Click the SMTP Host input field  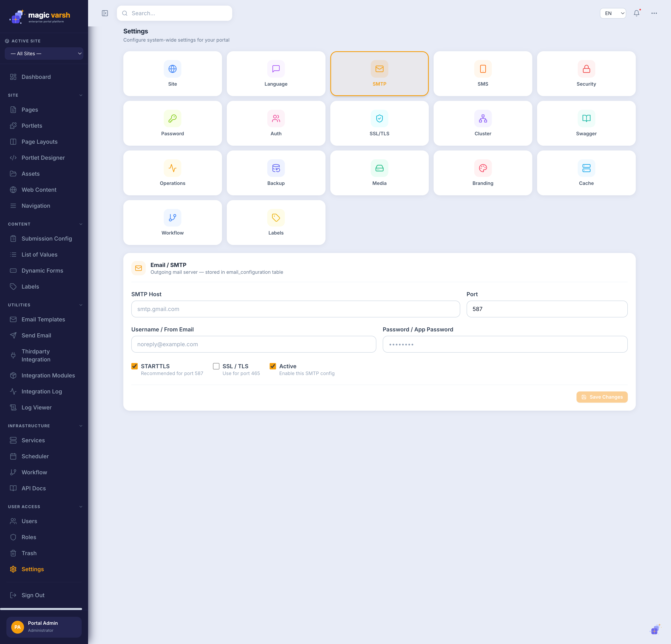(x=295, y=309)
